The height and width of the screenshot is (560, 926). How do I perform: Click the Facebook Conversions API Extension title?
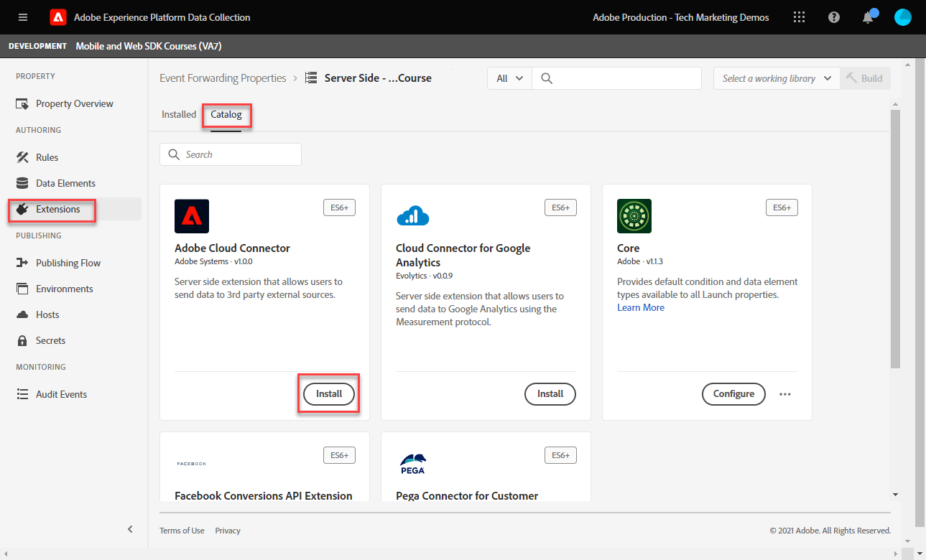click(x=264, y=496)
